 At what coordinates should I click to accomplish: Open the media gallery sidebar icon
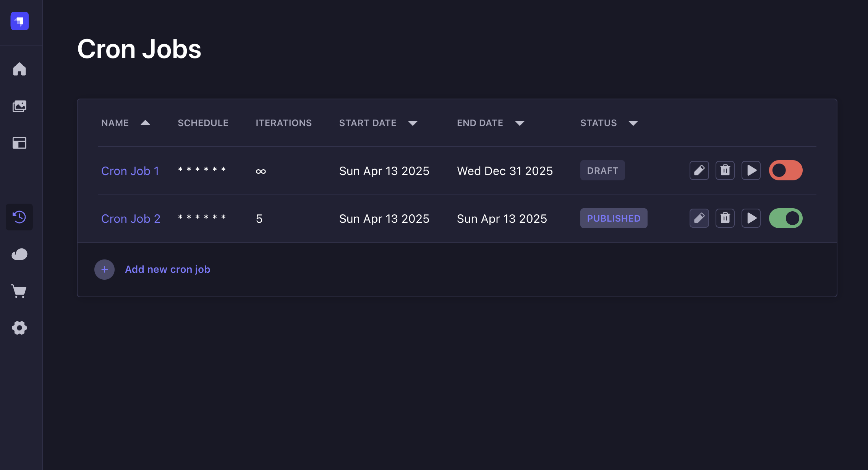pyautogui.click(x=19, y=106)
